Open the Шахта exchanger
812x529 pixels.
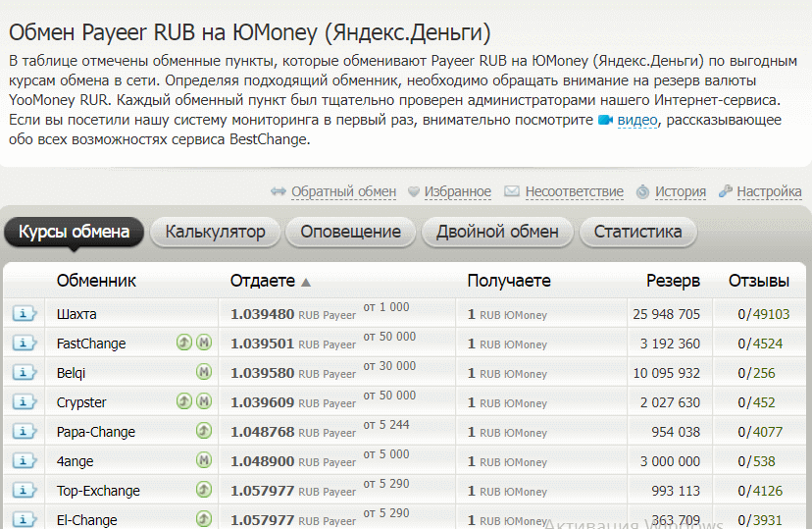pyautogui.click(x=76, y=314)
